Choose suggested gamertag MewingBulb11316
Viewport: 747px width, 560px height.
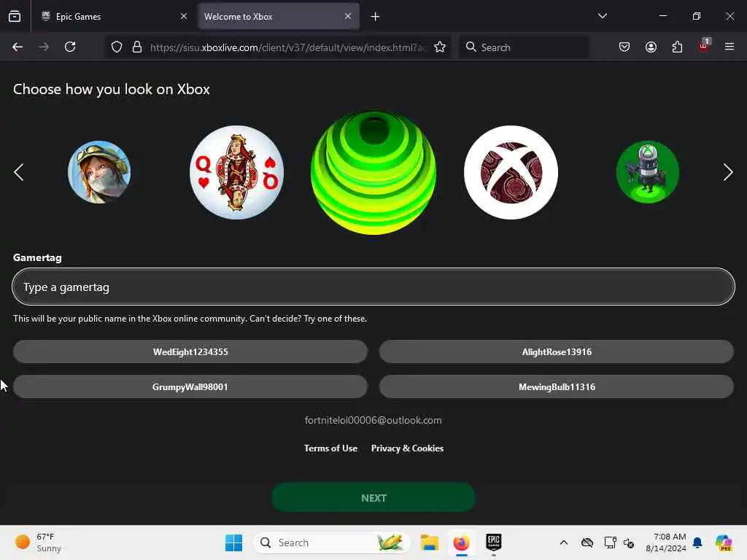(x=557, y=386)
